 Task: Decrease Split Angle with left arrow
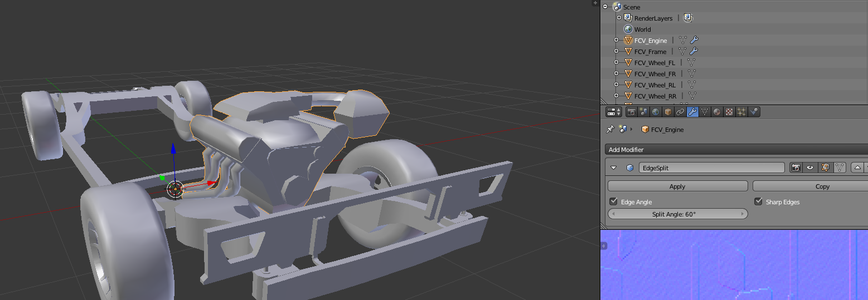coord(613,214)
